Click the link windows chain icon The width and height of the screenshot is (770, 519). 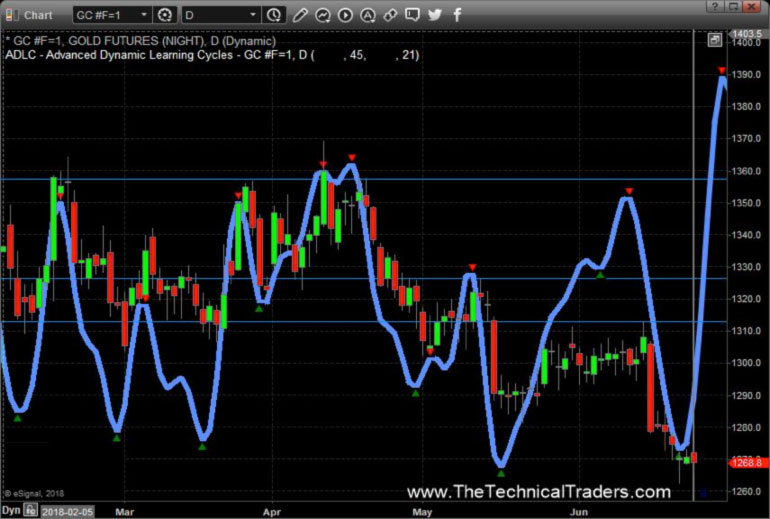(390, 15)
